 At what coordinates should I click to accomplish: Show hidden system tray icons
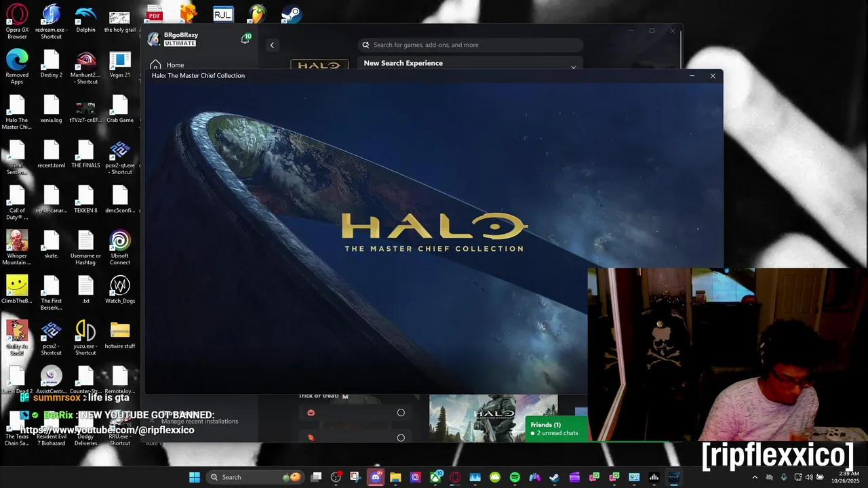pos(755,477)
